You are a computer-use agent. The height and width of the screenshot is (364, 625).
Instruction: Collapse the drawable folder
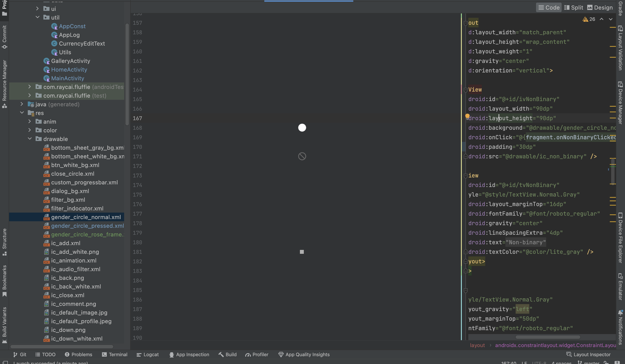click(x=30, y=139)
